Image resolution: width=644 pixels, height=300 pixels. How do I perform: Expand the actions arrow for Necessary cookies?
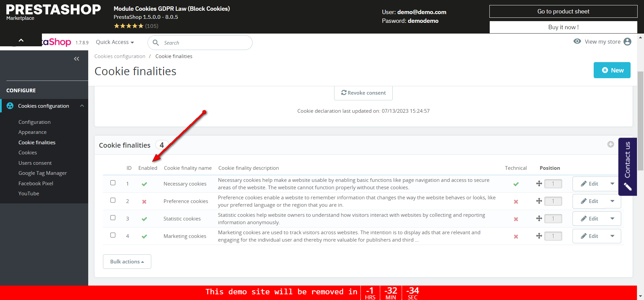click(x=612, y=184)
